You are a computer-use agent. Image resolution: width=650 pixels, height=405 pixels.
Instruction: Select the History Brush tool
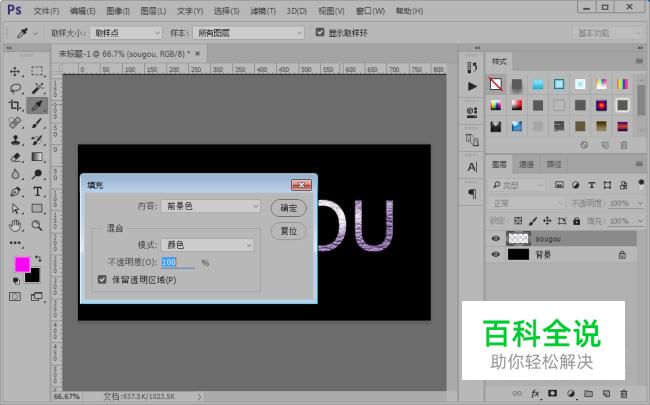point(37,140)
